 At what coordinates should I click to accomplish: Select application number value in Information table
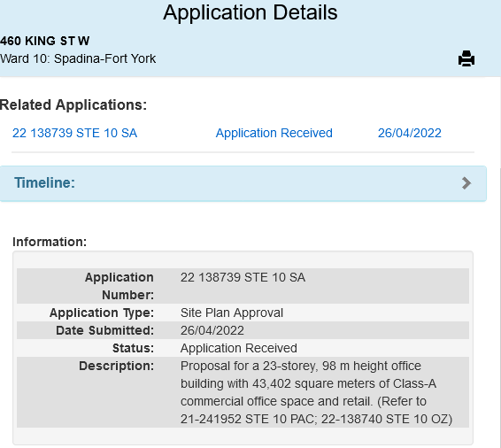[x=243, y=277]
